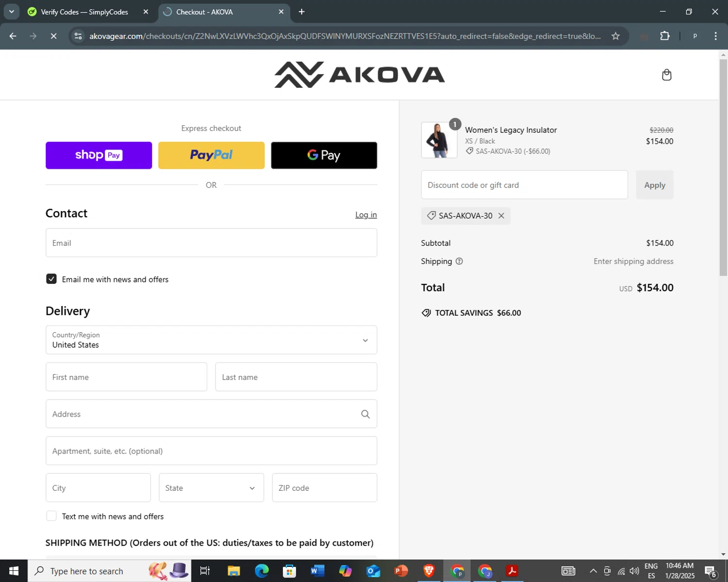Viewport: 728px width, 582px height.
Task: Open Microsoft Edge from the taskbar
Action: click(262, 571)
